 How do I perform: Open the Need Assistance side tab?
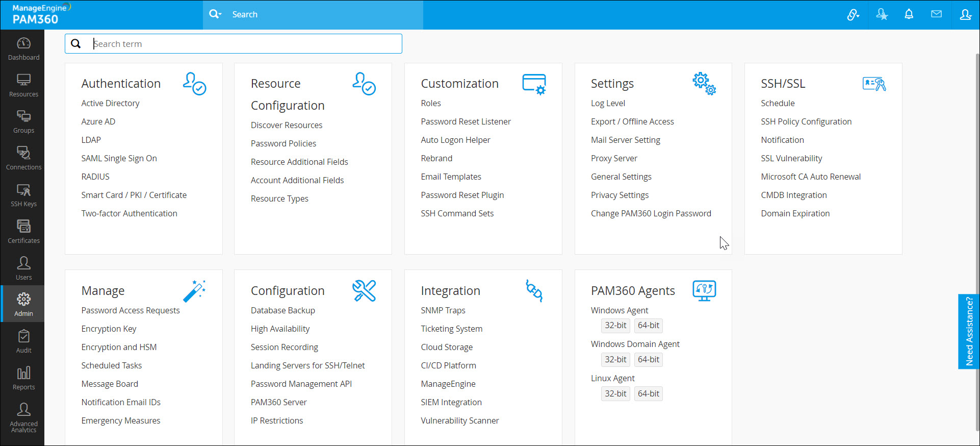coord(969,331)
